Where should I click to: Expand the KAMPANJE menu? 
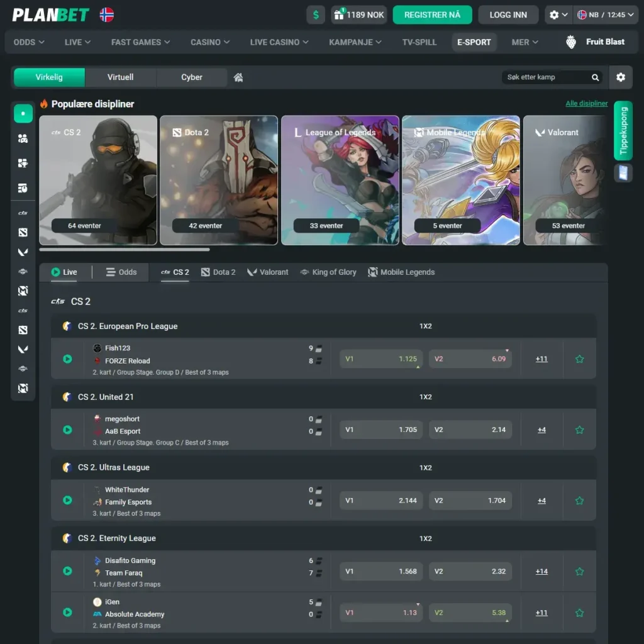point(355,42)
